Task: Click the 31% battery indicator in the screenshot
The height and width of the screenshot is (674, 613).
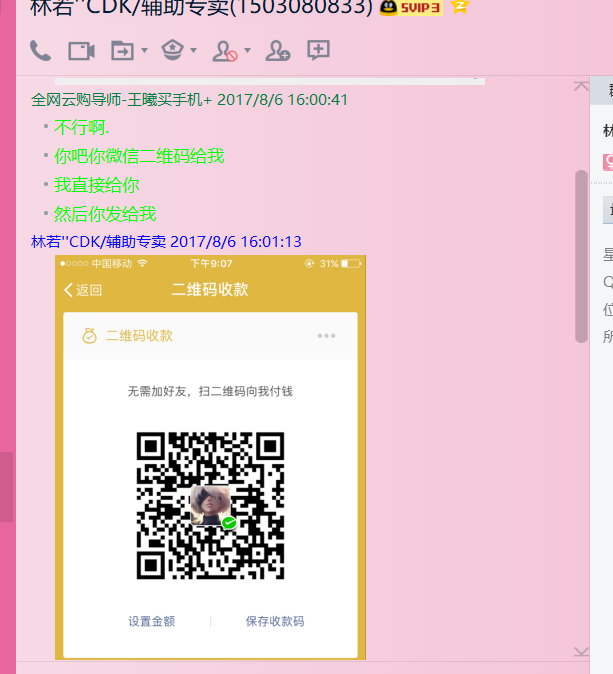Action: (340, 263)
